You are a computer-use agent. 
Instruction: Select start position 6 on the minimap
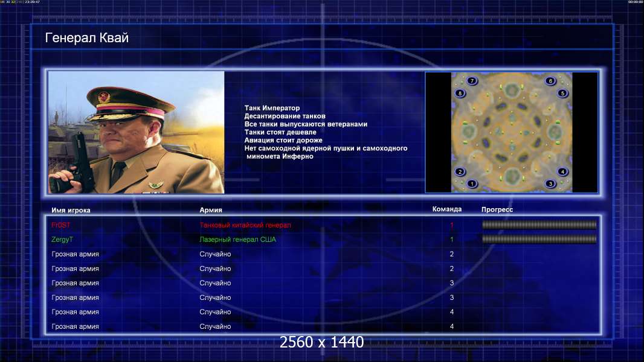pos(550,81)
